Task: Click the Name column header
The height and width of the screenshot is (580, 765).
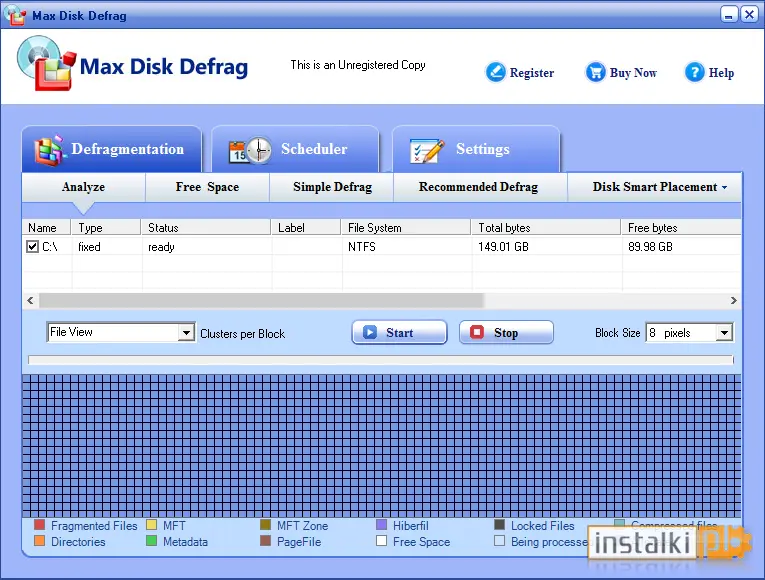Action: [47, 227]
